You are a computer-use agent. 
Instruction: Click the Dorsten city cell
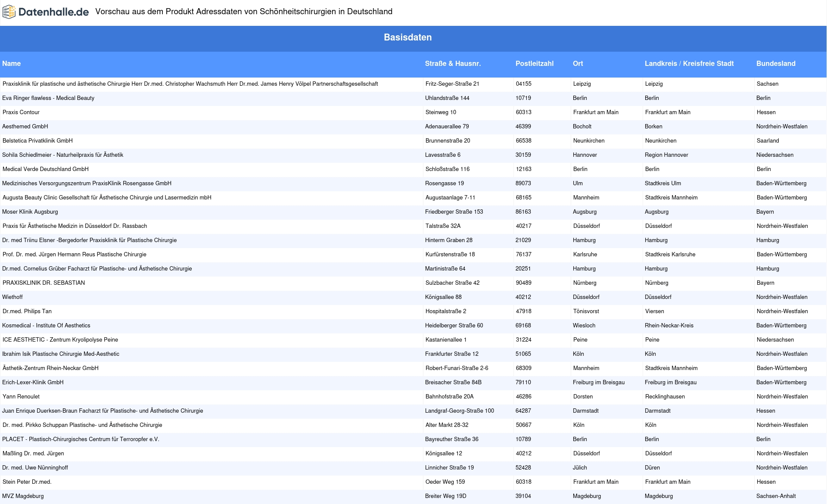(x=583, y=397)
